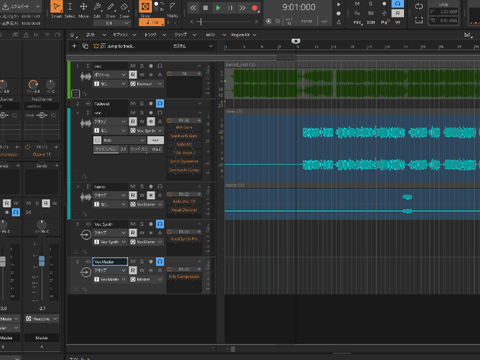Toggle the Loop on/off button
480x360 pixels.
click(419, 7)
